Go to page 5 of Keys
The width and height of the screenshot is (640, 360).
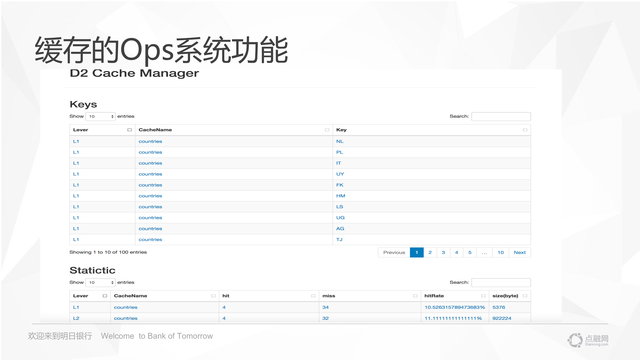(x=470, y=253)
